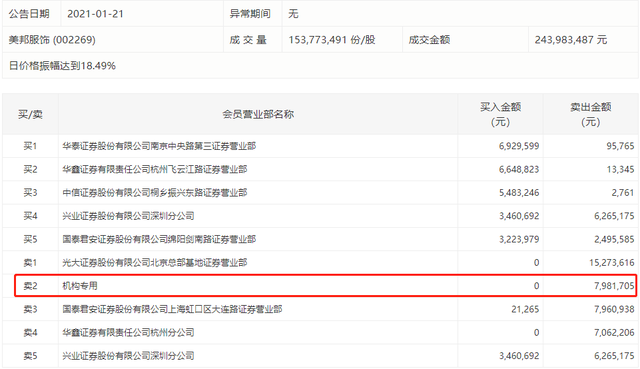Image resolution: width=640 pixels, height=369 pixels.
Task: Select 华鑫证券 杭州飞云江路证券营业部 name
Action: pyautogui.click(x=155, y=169)
